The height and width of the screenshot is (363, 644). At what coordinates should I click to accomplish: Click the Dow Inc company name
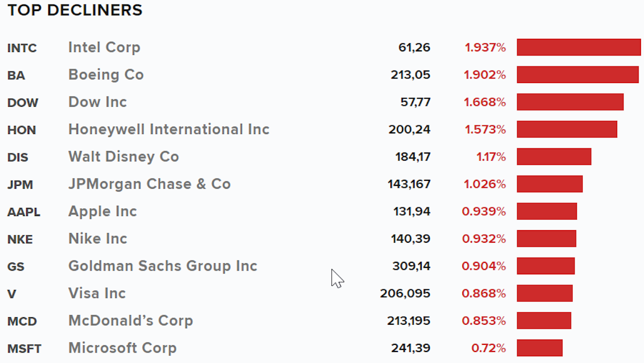point(98,102)
